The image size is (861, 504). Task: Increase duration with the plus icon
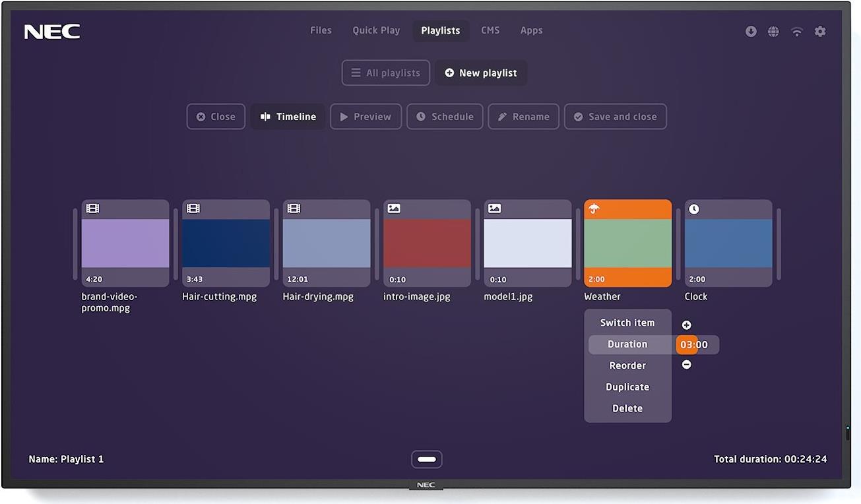pos(686,325)
